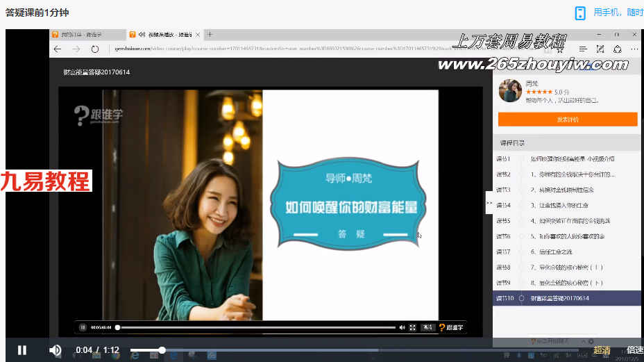Click the outer player progress bar handle

(x=162, y=350)
